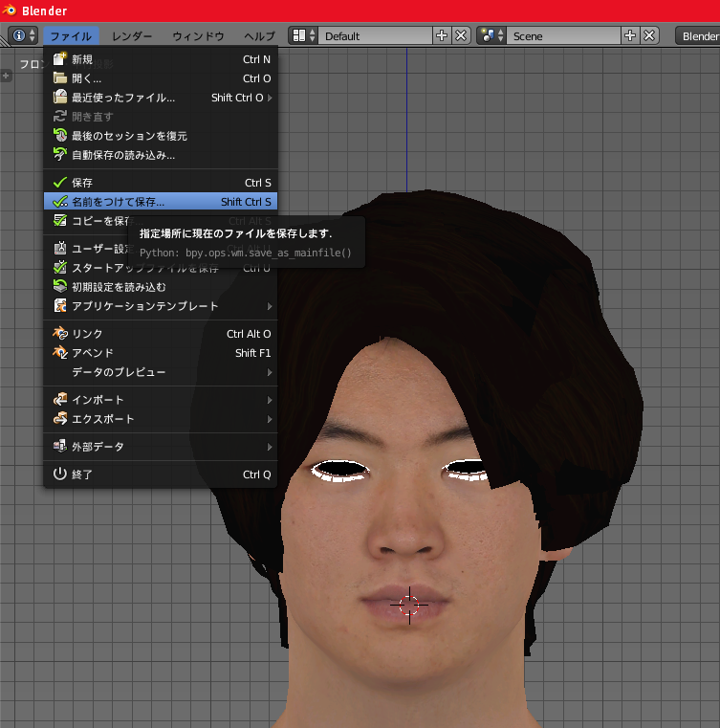Open the ウィンドウ menu

pyautogui.click(x=198, y=35)
